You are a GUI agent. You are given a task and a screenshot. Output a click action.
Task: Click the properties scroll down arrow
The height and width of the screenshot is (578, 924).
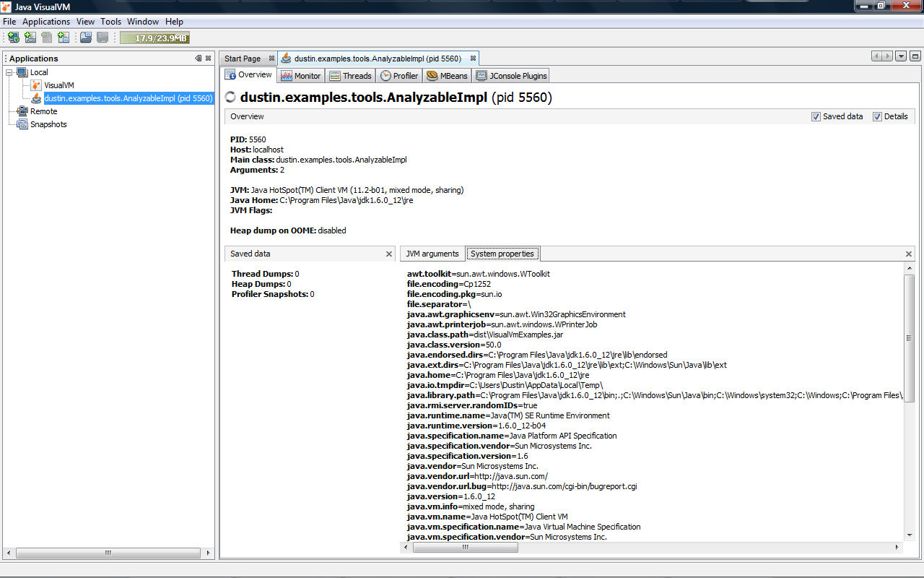point(910,535)
